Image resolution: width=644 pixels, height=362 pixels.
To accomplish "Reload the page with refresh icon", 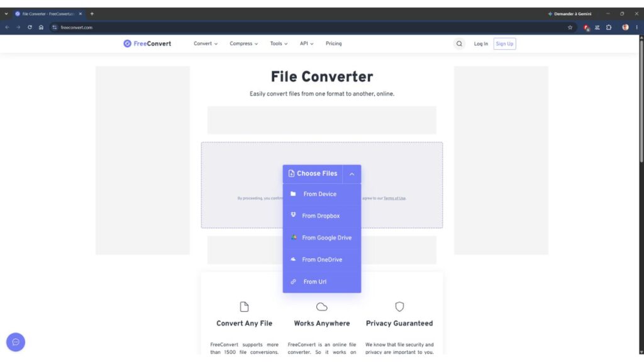I will click(30, 28).
